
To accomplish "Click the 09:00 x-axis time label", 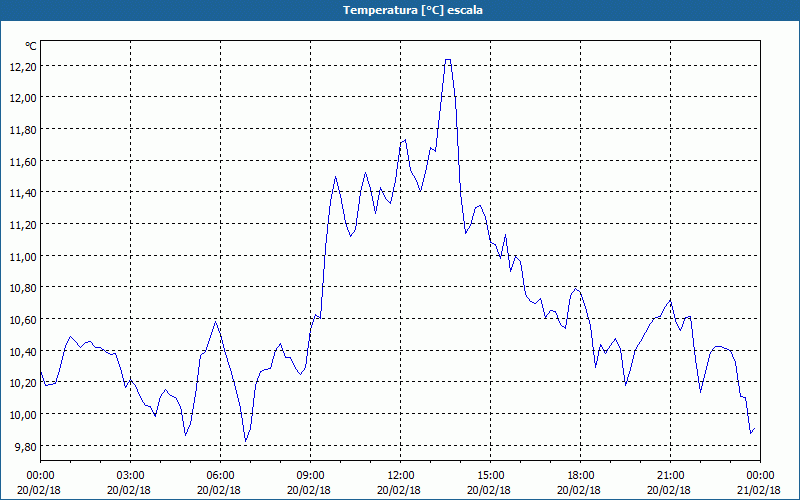I will tap(311, 476).
